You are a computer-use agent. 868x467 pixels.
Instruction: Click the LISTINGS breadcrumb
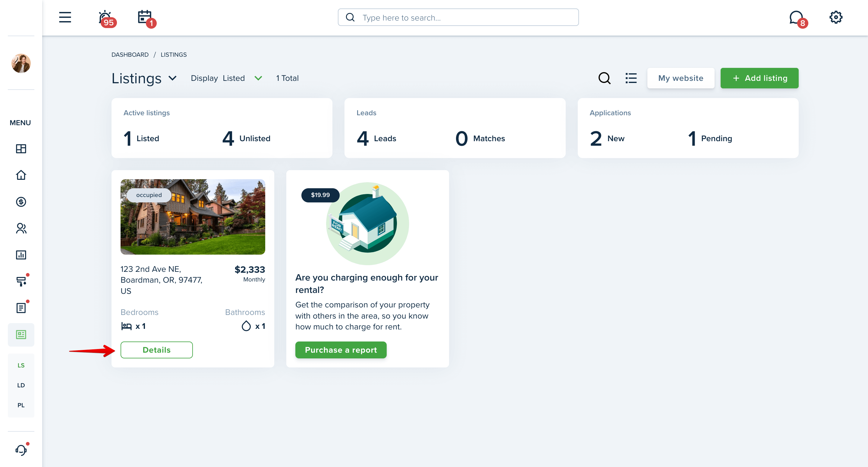pyautogui.click(x=174, y=55)
